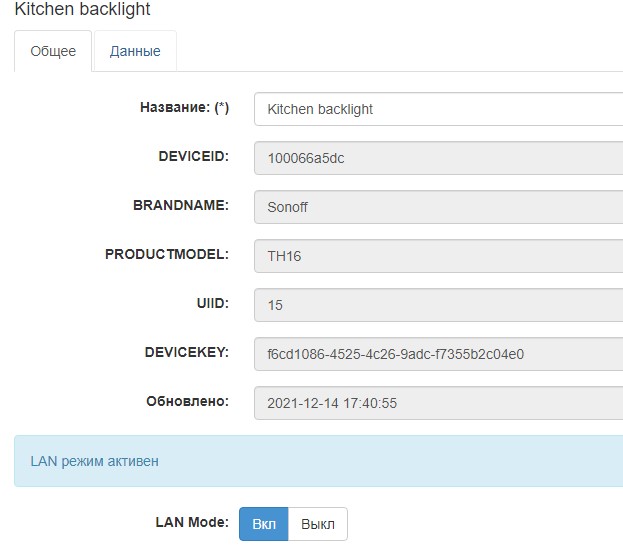Select the BRANDNAME field with Sonoff
This screenshot has width=623, height=546.
pos(438,207)
